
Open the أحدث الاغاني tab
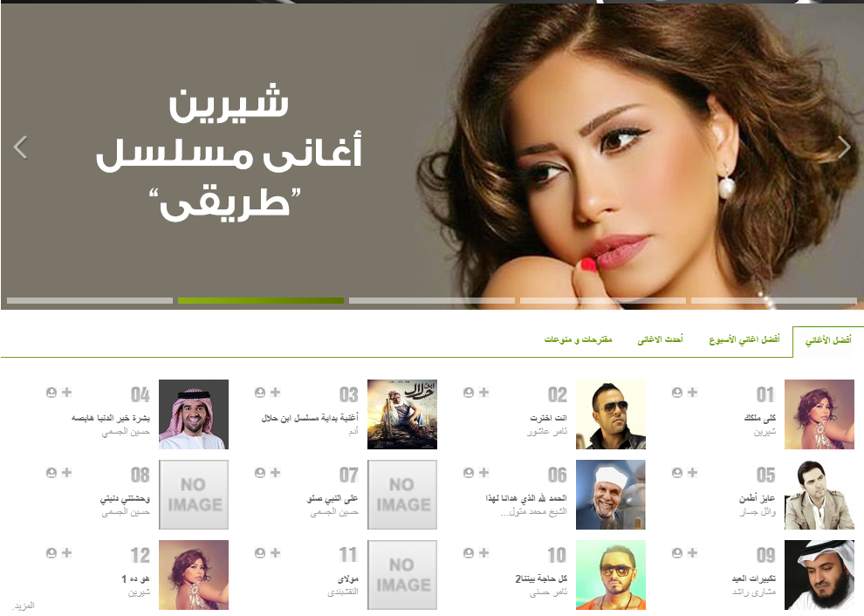point(660,339)
